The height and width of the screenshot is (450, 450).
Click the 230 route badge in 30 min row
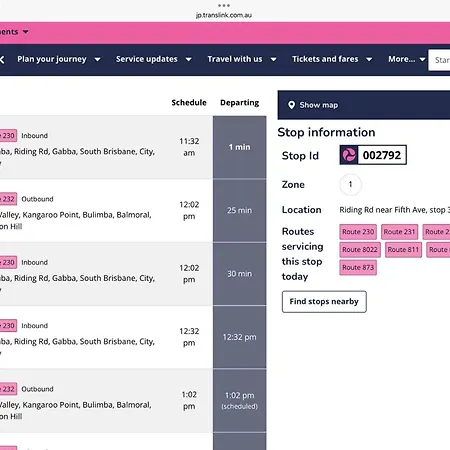pos(8,262)
